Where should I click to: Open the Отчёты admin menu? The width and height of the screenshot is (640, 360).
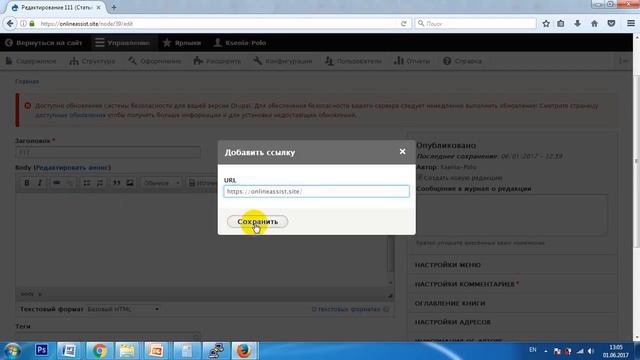point(412,61)
